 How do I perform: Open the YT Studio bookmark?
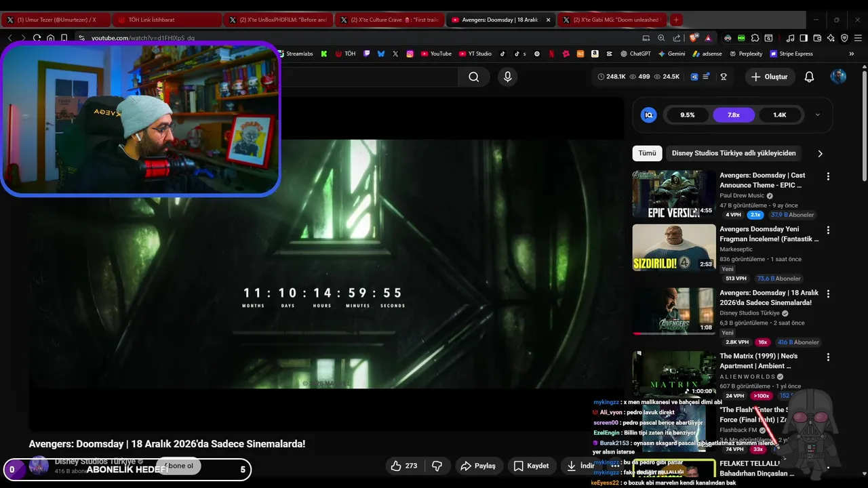point(475,54)
